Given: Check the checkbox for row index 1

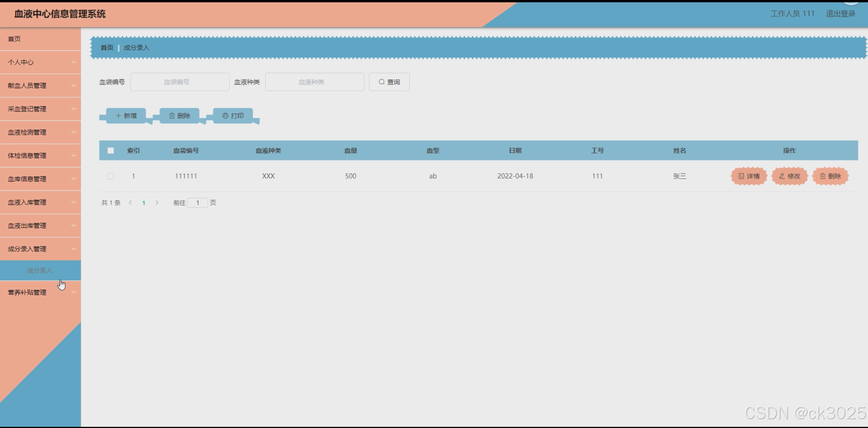Looking at the screenshot, I should click(x=111, y=176).
